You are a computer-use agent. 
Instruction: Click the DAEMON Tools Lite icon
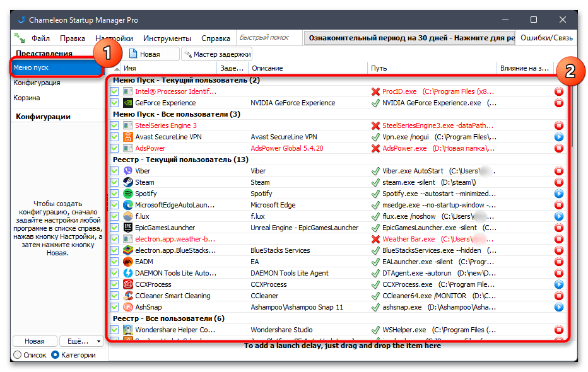[x=128, y=273]
